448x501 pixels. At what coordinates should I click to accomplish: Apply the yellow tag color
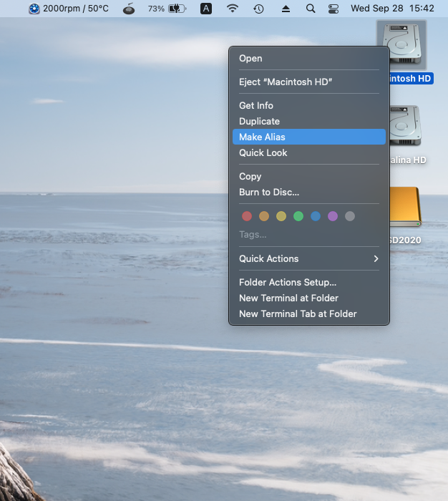tap(281, 216)
